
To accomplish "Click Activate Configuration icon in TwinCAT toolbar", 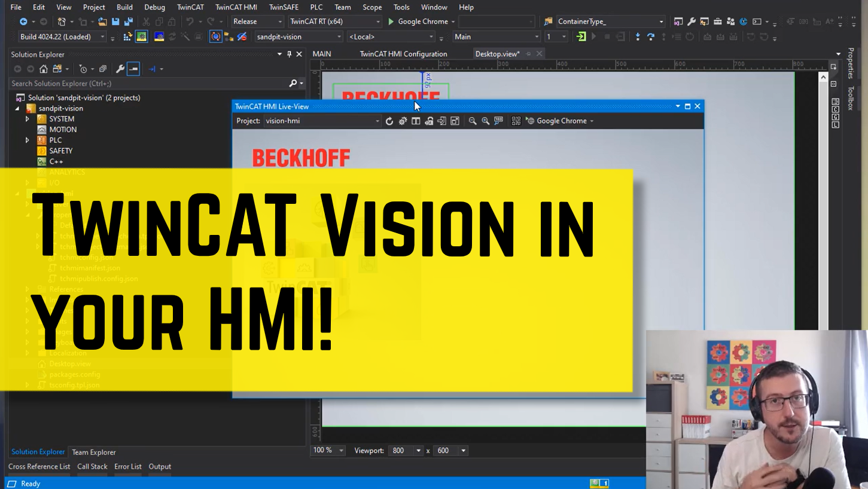I will (127, 37).
